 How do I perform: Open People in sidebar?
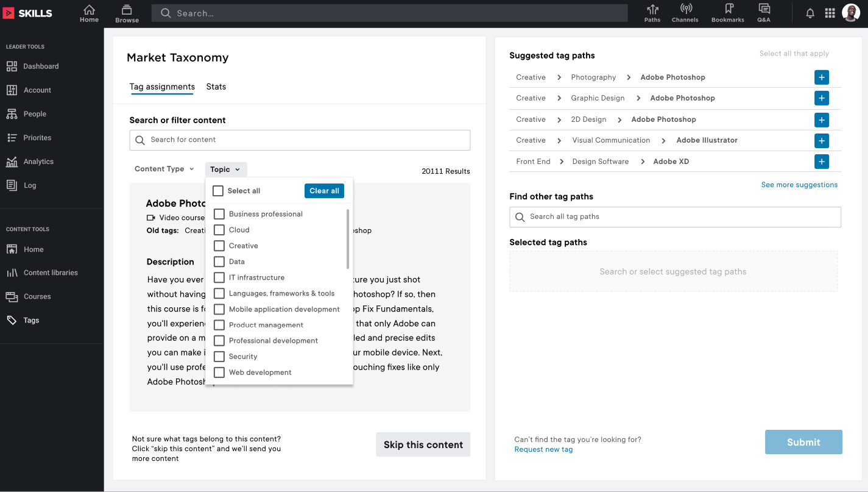tap(26, 114)
